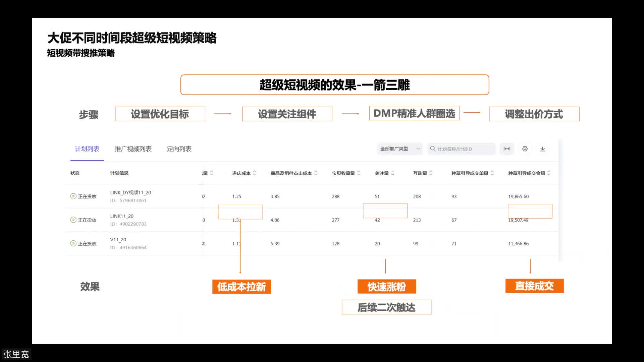Open the settings gear above the table
The image size is (644, 362).
click(525, 149)
